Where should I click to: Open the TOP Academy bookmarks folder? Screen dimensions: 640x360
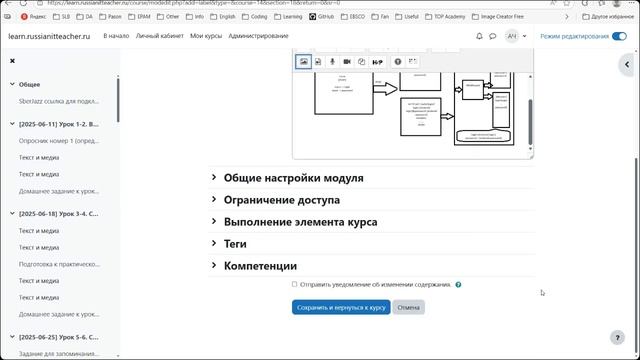click(x=445, y=17)
